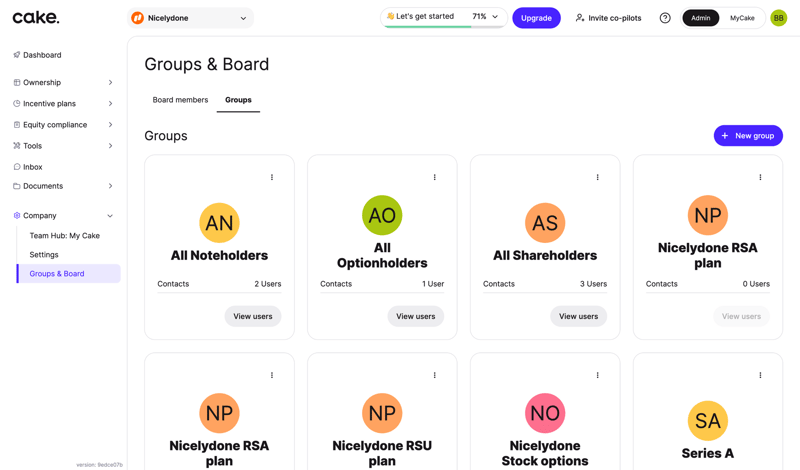
Task: Collapse the Company sidebar section
Action: (x=110, y=216)
